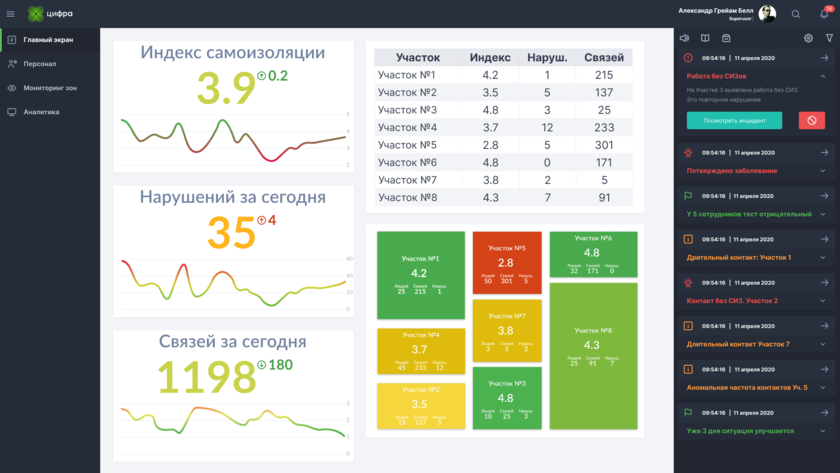840x473 pixels.
Task: Click the search magnifier icon
Action: [x=796, y=14]
